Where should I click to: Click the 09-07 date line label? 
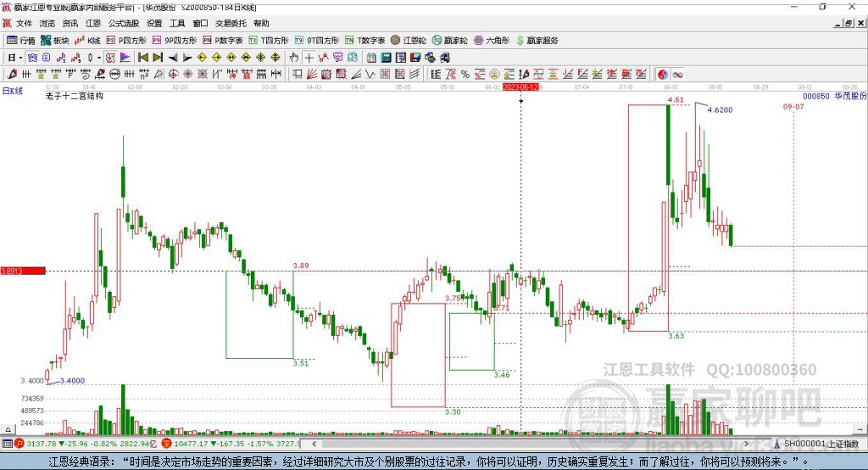pos(793,106)
